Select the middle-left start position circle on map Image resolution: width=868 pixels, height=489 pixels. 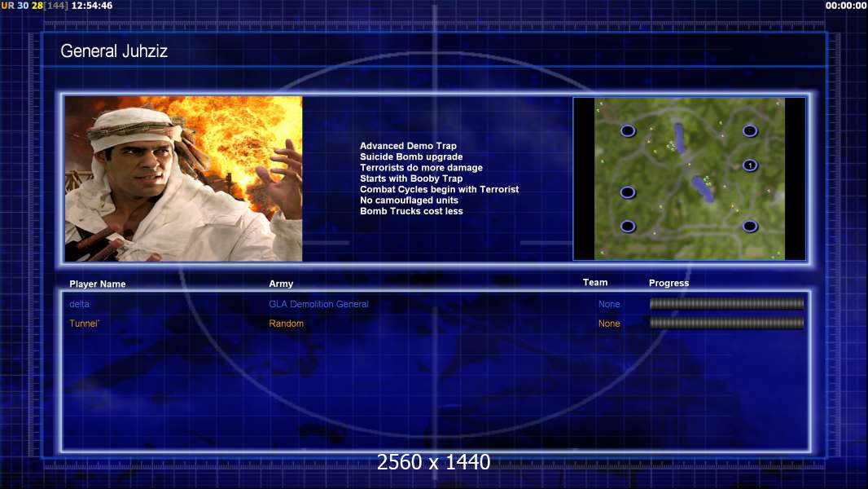628,192
